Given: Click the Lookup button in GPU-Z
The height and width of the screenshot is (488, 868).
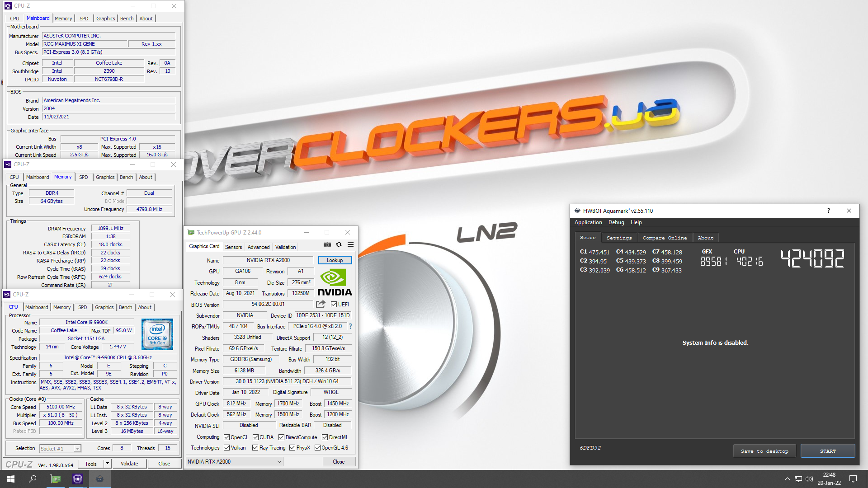Looking at the screenshot, I should pos(335,260).
